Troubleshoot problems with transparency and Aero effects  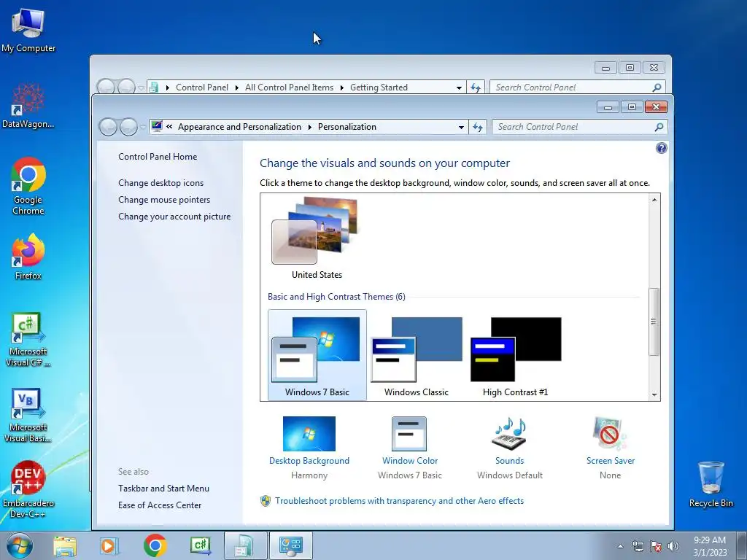pos(399,501)
